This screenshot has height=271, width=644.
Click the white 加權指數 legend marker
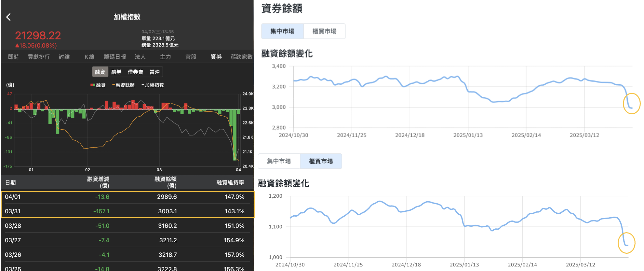pos(143,85)
